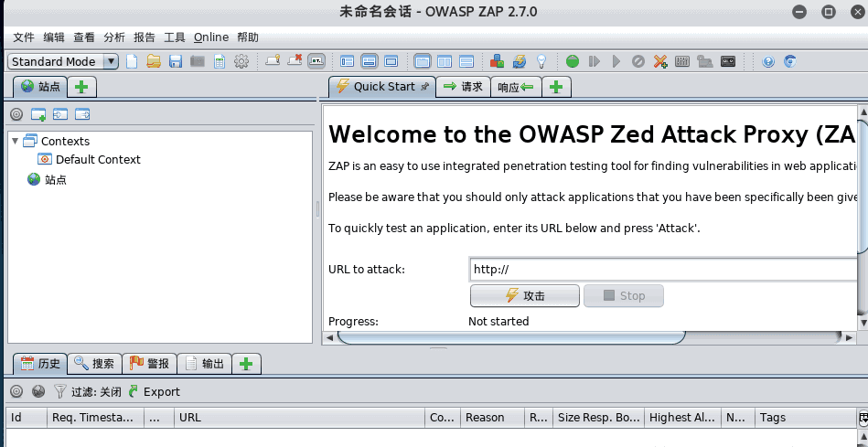Image resolution: width=868 pixels, height=447 pixels.
Task: Click the New Context icon in Sites panel
Action: (38, 114)
